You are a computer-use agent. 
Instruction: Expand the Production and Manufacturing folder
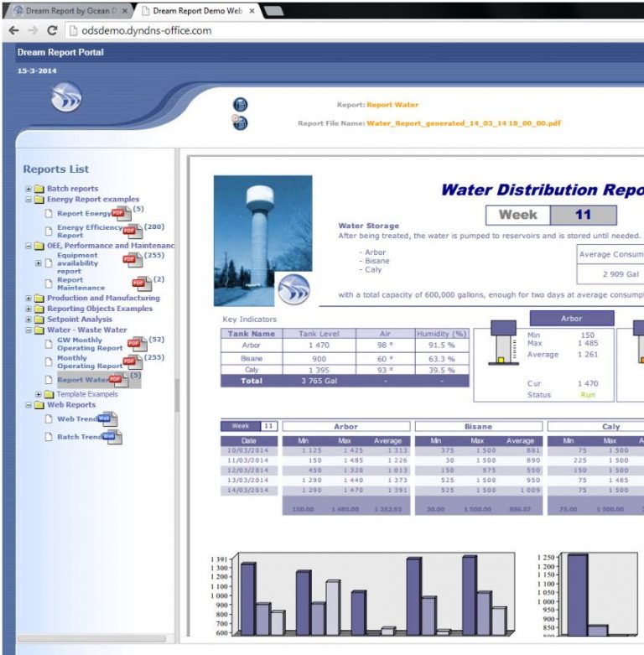[29, 298]
